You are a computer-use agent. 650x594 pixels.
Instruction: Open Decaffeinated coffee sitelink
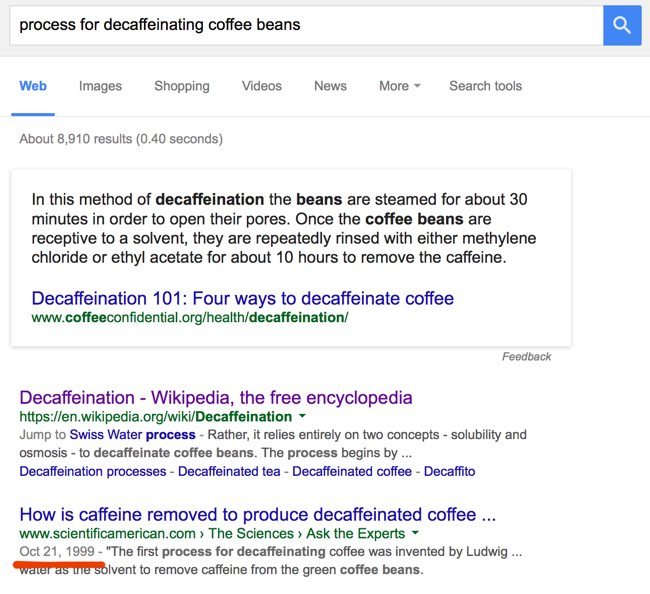tap(352, 471)
